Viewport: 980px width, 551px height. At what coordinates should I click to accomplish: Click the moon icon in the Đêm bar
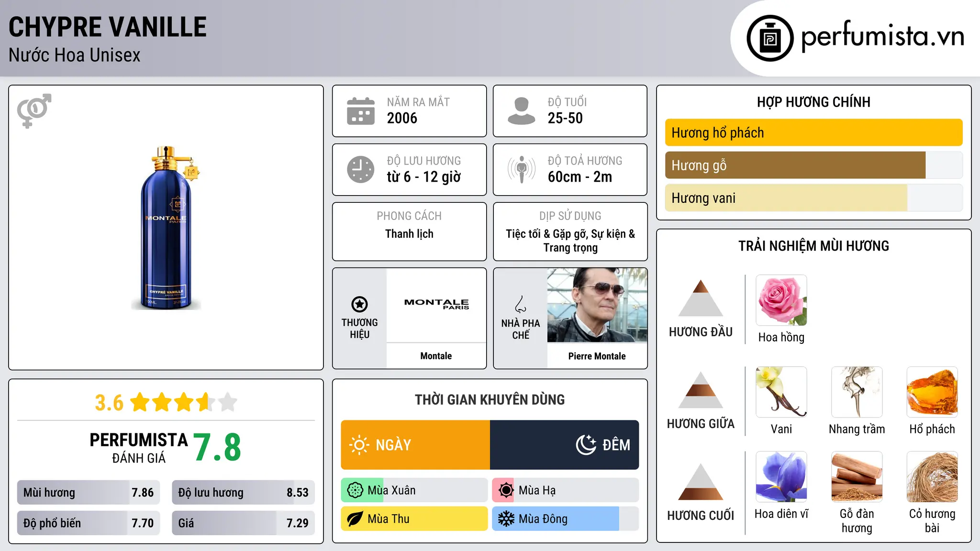click(586, 445)
